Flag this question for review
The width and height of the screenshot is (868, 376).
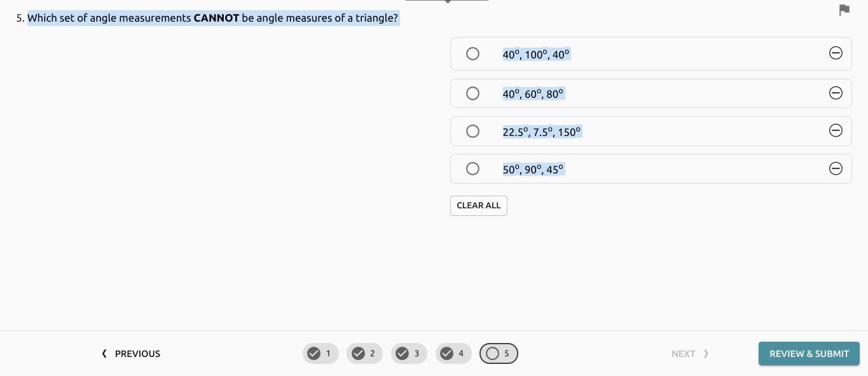(844, 10)
